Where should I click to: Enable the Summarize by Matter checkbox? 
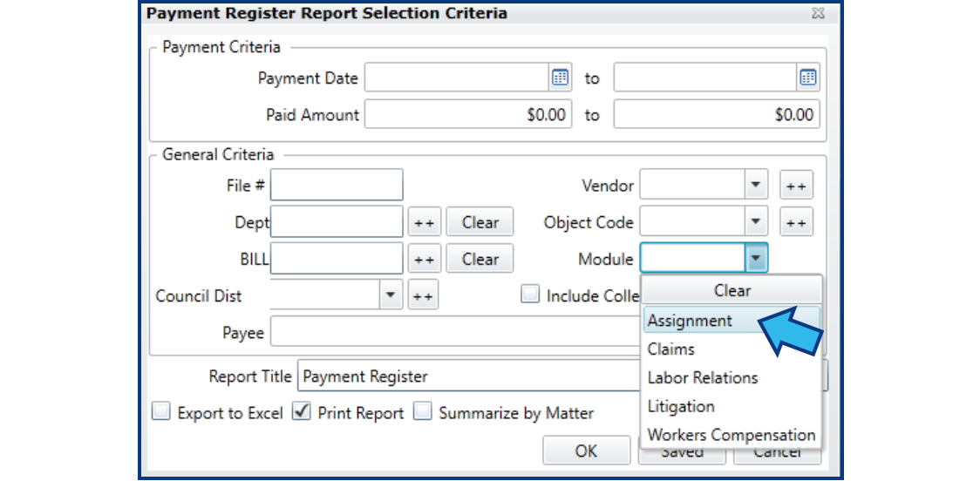click(x=423, y=411)
